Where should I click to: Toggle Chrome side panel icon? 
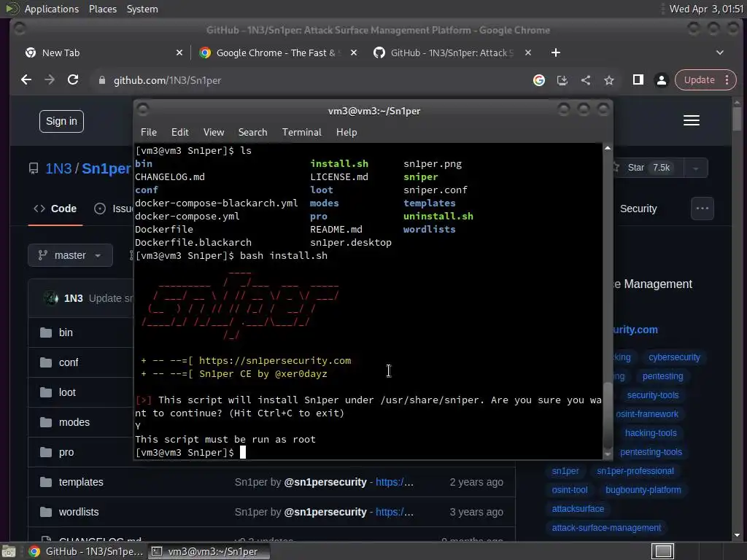tap(638, 80)
